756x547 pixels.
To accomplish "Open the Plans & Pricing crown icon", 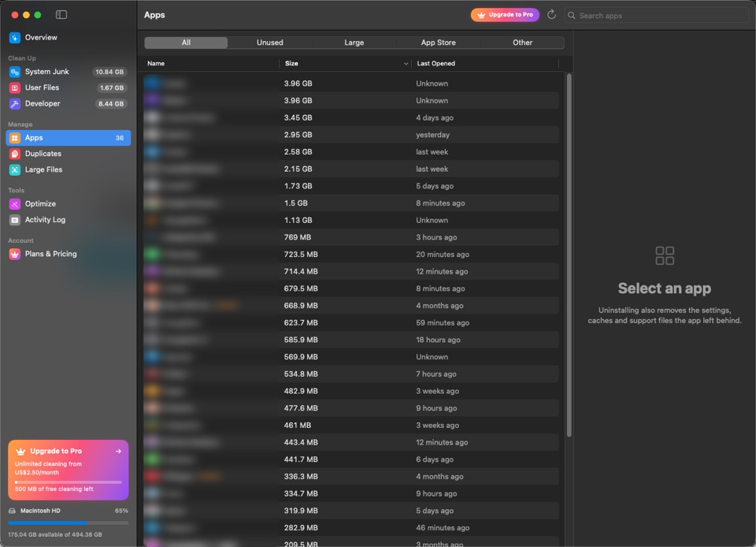I will tap(15, 255).
